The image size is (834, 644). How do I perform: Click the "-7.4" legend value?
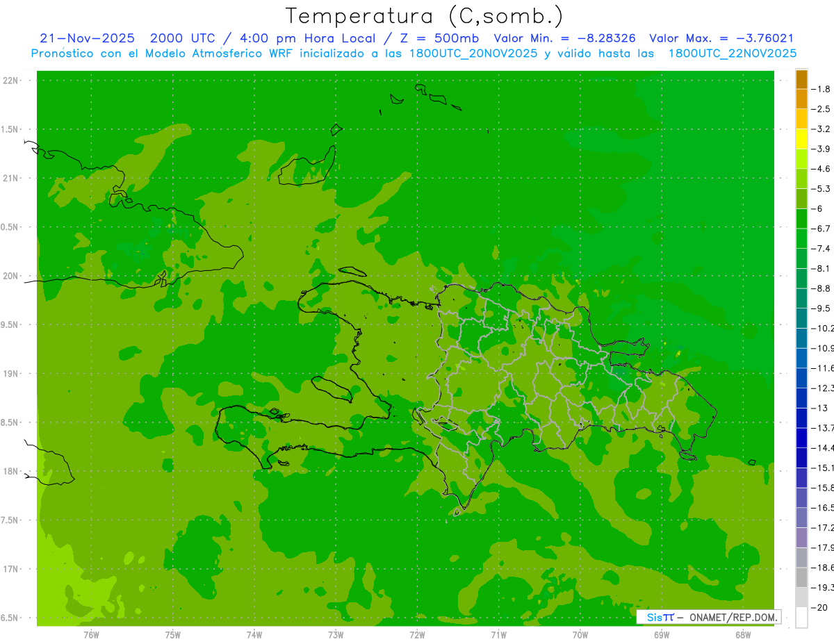pos(821,249)
